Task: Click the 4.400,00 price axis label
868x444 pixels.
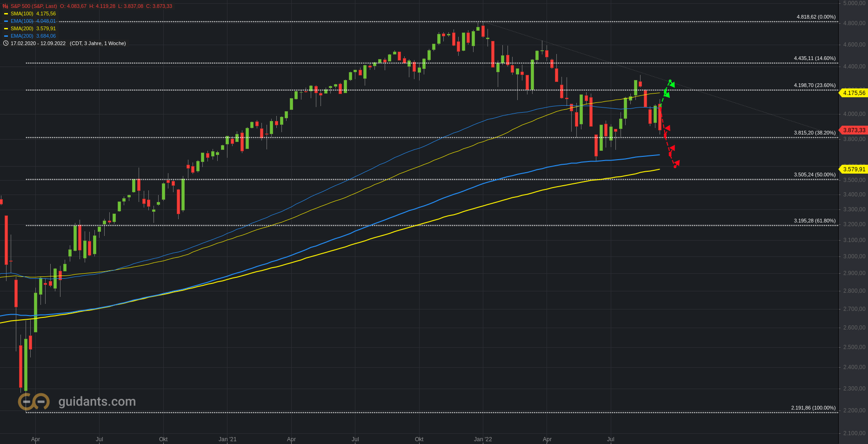Action: tap(855, 67)
